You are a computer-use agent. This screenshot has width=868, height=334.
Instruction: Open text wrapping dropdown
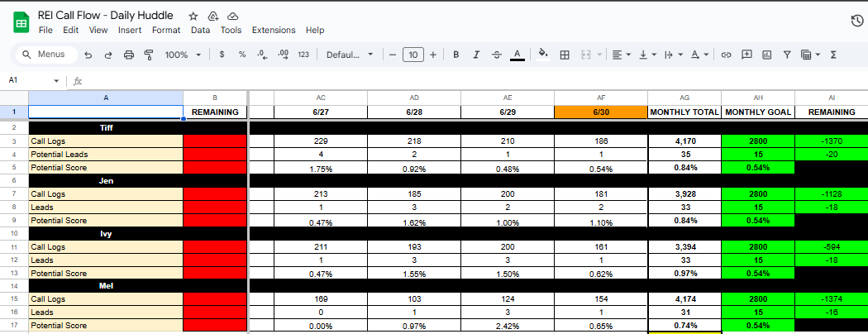click(x=673, y=55)
